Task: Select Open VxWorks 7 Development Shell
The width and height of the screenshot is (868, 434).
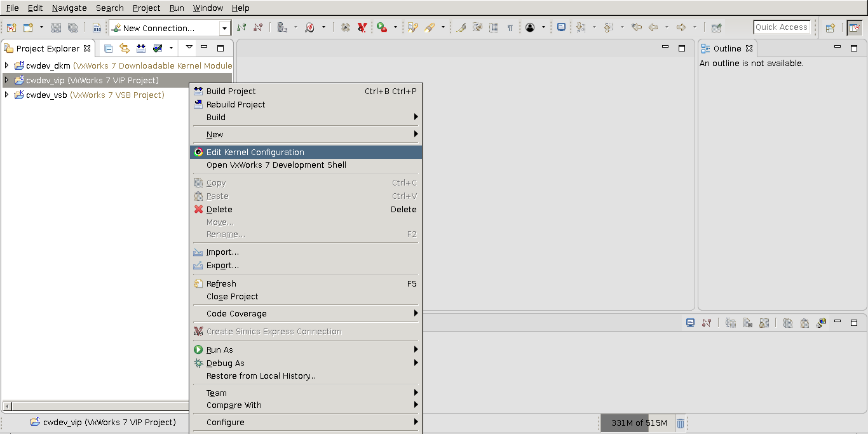Action: 306,165
